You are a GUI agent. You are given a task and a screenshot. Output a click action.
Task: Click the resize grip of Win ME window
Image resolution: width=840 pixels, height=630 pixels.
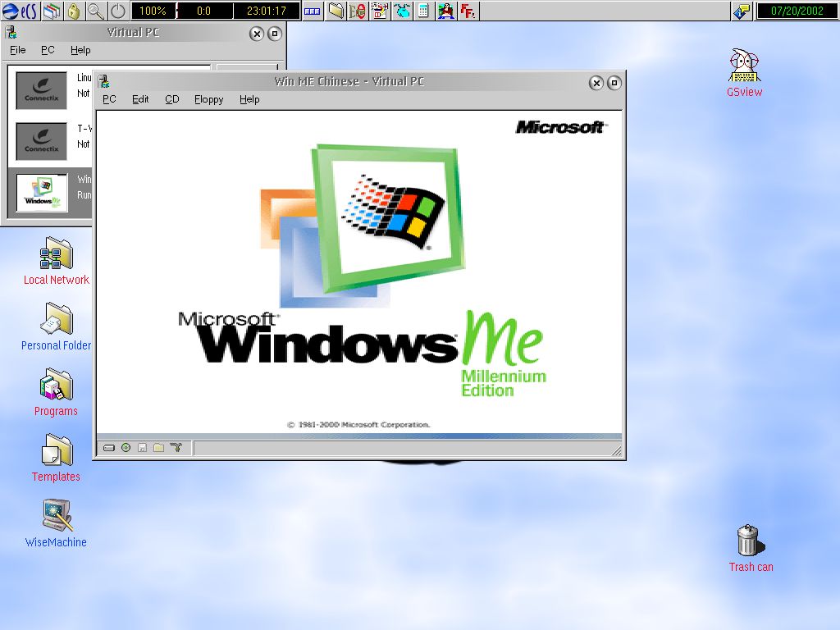tap(617, 450)
